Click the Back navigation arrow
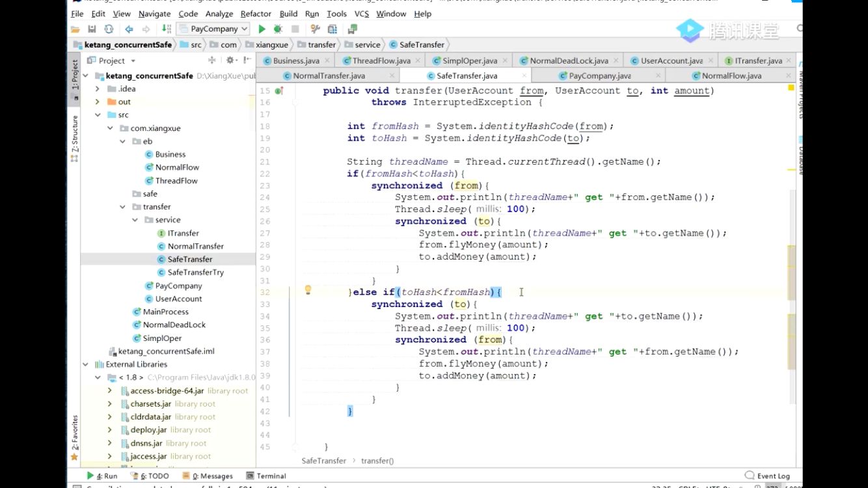Viewport: 868px width, 488px height. click(129, 29)
